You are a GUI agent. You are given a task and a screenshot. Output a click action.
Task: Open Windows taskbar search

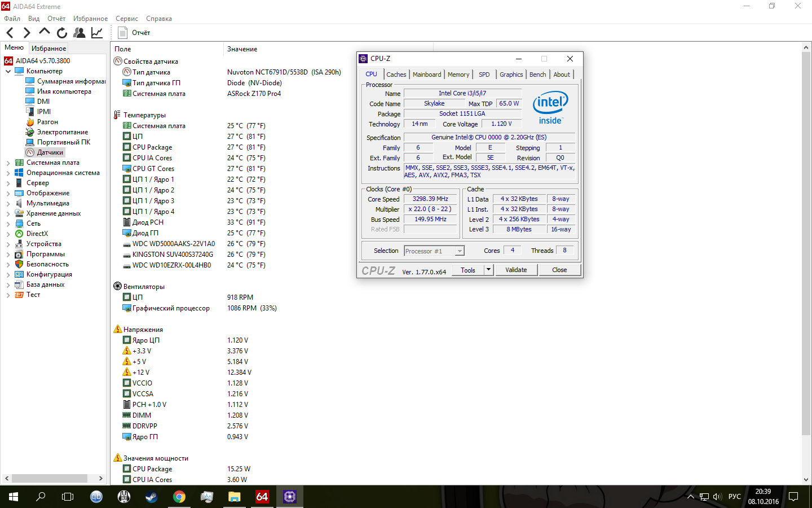click(41, 497)
